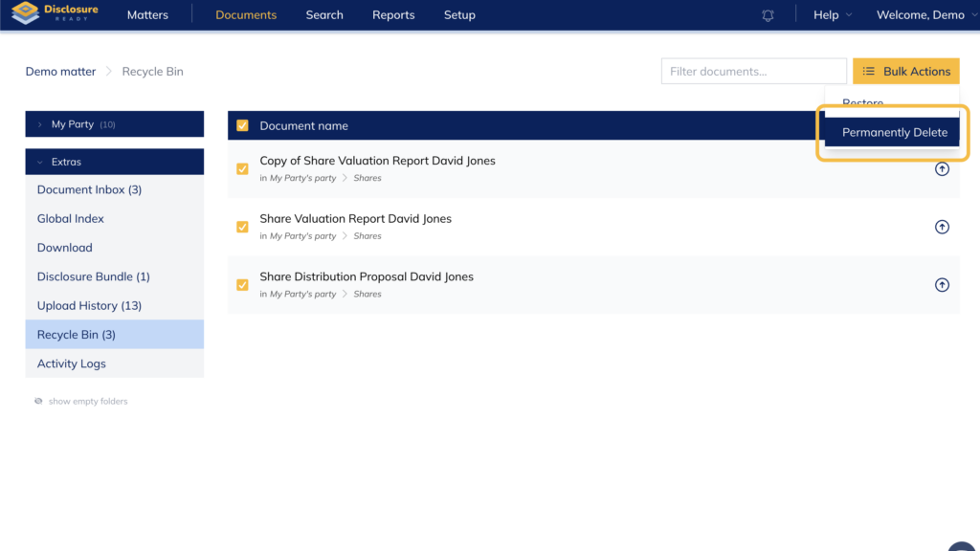This screenshot has width=980, height=551.
Task: Collapse the Extras section
Action: coord(40,163)
